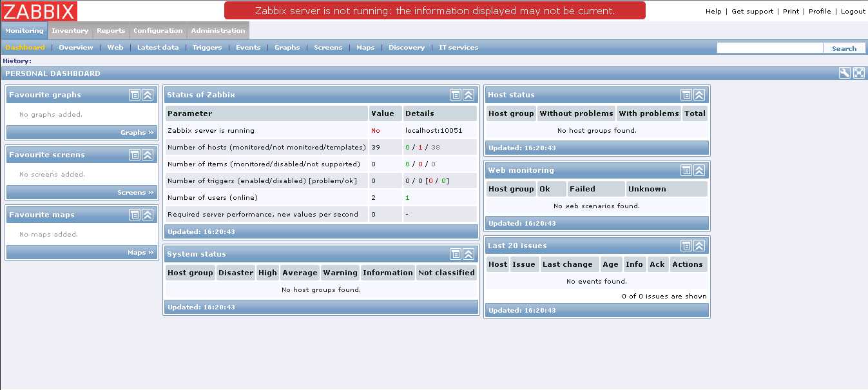Open the dashboard configure wrench icon
868x390 pixels.
tap(844, 73)
